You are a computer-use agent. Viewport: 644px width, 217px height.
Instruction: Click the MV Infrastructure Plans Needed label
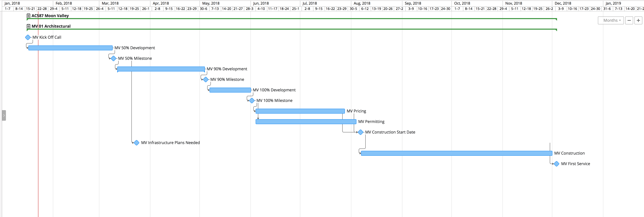tap(170, 143)
